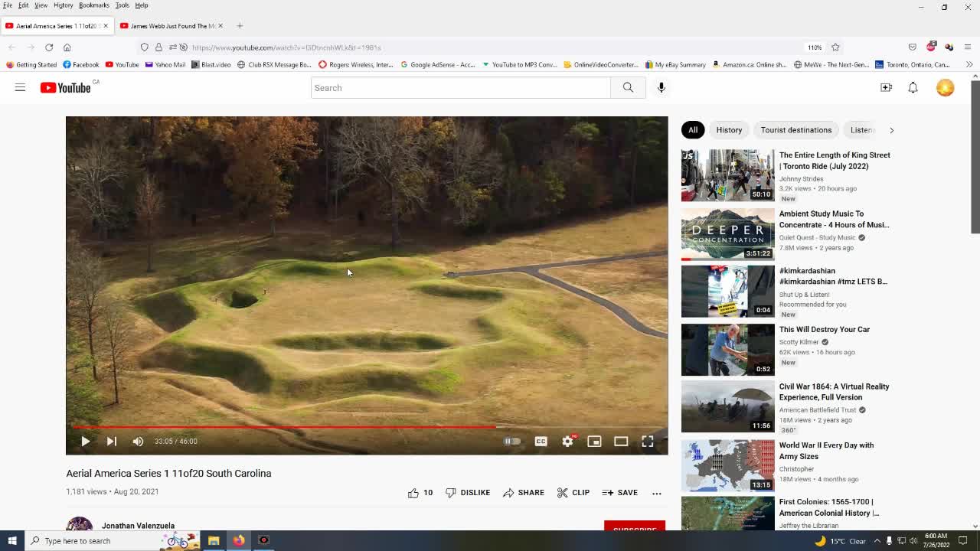The width and height of the screenshot is (980, 551).
Task: Open the Facebook bookmark
Action: (x=81, y=65)
